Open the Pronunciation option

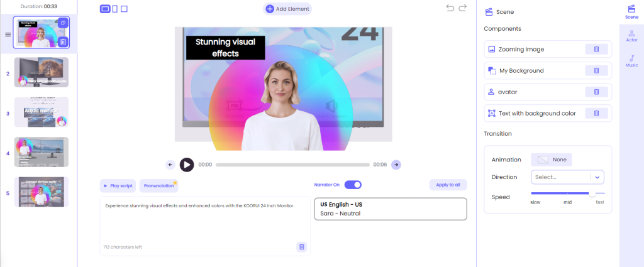click(x=158, y=186)
